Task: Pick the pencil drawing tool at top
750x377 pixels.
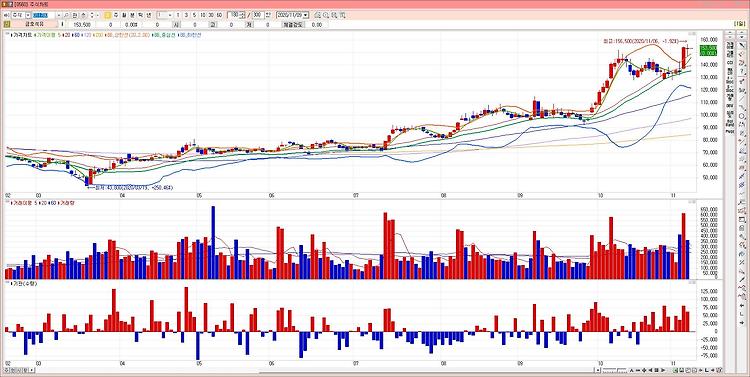Action: (x=742, y=44)
